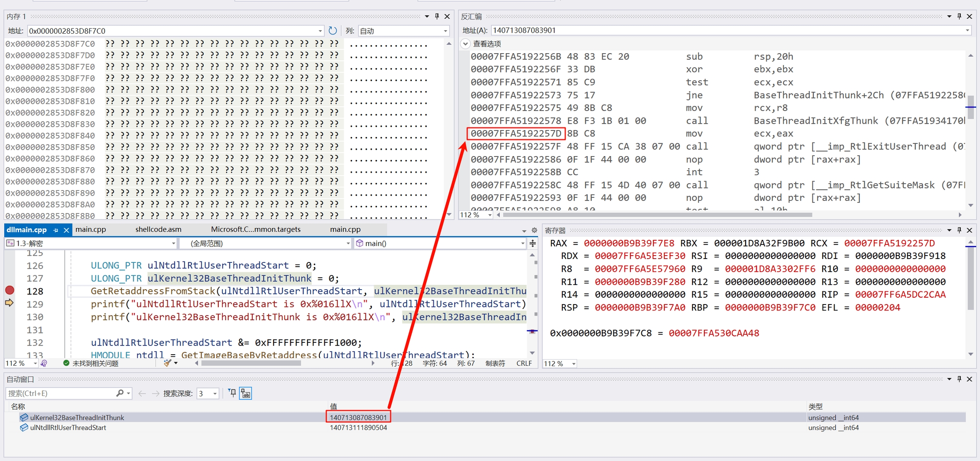This screenshot has height=461, width=980.
Task: Click the pin icon in the Autos toolbar
Action: click(232, 393)
